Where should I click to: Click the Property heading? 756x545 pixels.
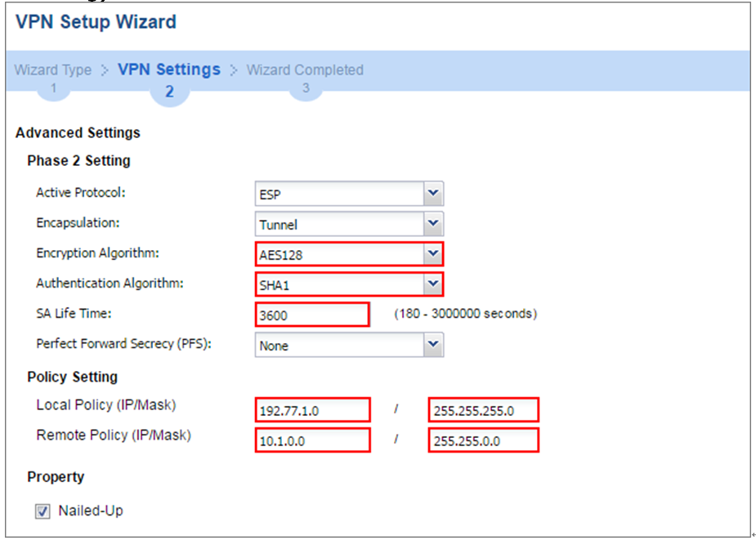[x=56, y=476]
